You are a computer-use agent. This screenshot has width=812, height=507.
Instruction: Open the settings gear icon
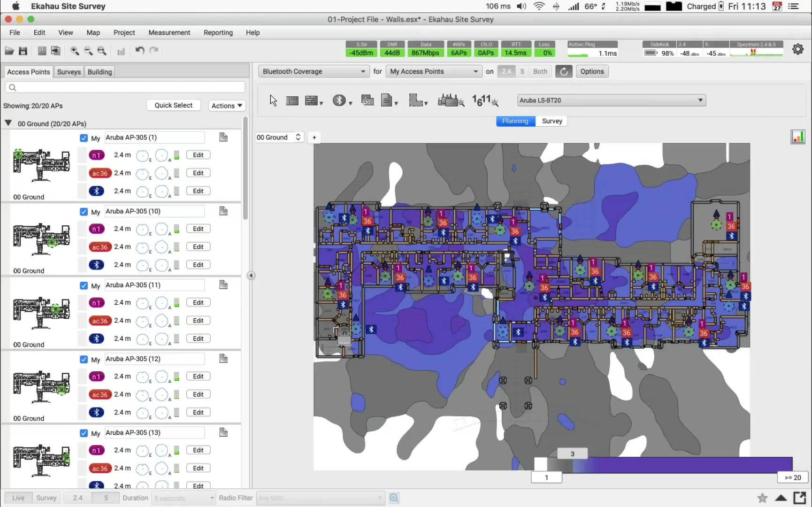tap(797, 49)
